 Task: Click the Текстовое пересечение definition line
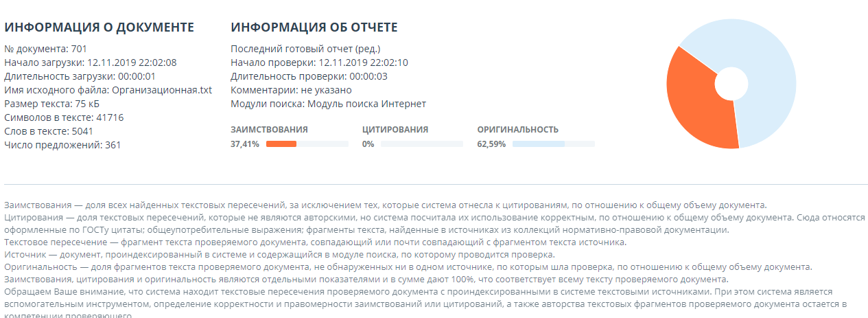[314, 242]
